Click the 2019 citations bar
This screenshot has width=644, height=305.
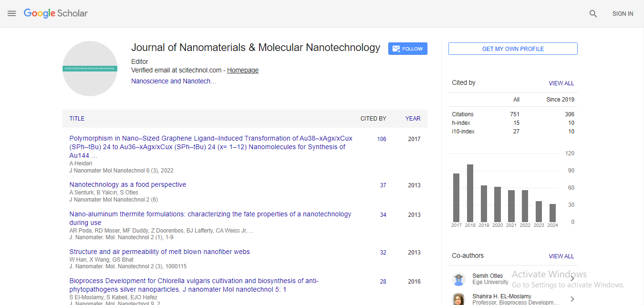coord(484,204)
